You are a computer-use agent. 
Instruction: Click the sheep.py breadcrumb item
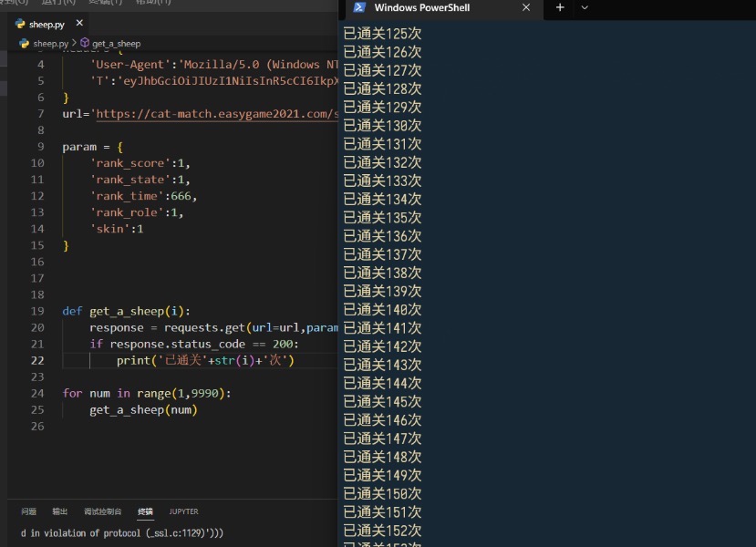point(50,43)
